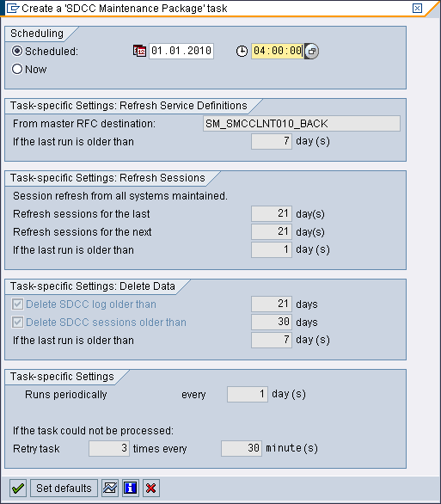Close the SDCC Maintenance Package dialog
This screenshot has height=504, width=441.
pyautogui.click(x=417, y=8)
